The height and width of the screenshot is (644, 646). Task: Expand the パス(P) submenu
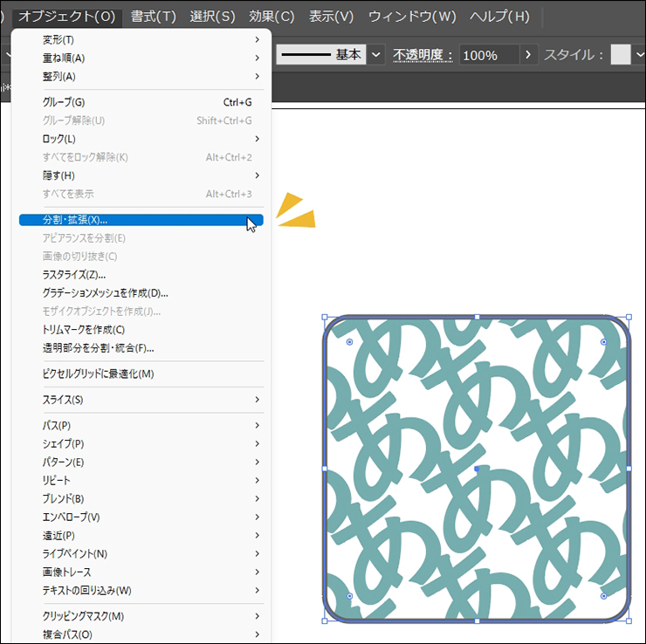tap(140, 425)
